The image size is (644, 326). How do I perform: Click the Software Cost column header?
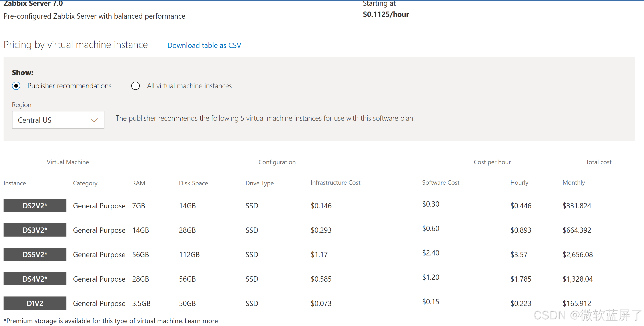[x=441, y=183]
